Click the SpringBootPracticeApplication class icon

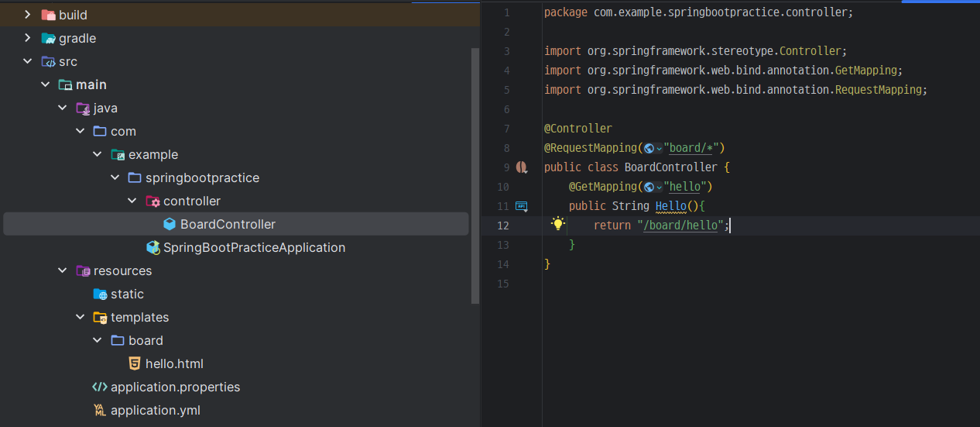click(152, 247)
